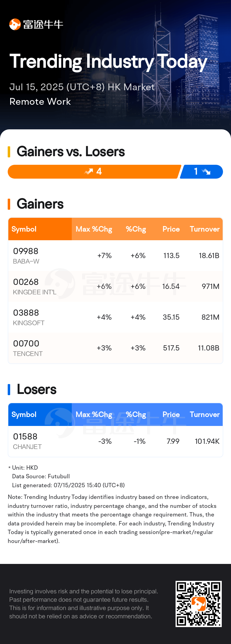Sort gainers by Turnover header

pyautogui.click(x=205, y=229)
